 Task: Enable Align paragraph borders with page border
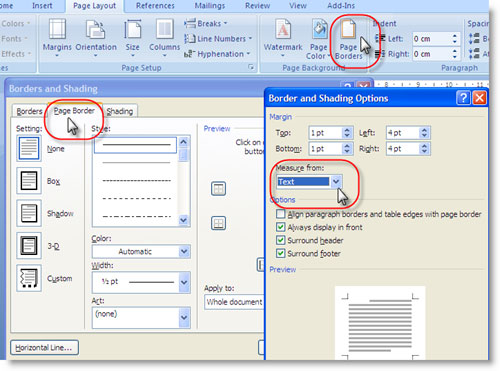coord(281,214)
